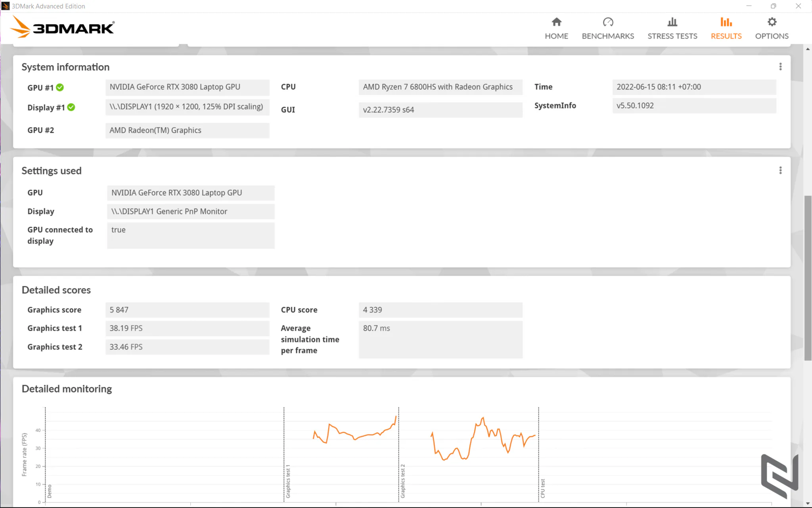The width and height of the screenshot is (812, 508).
Task: Open Settings used three-dot menu
Action: tap(780, 170)
